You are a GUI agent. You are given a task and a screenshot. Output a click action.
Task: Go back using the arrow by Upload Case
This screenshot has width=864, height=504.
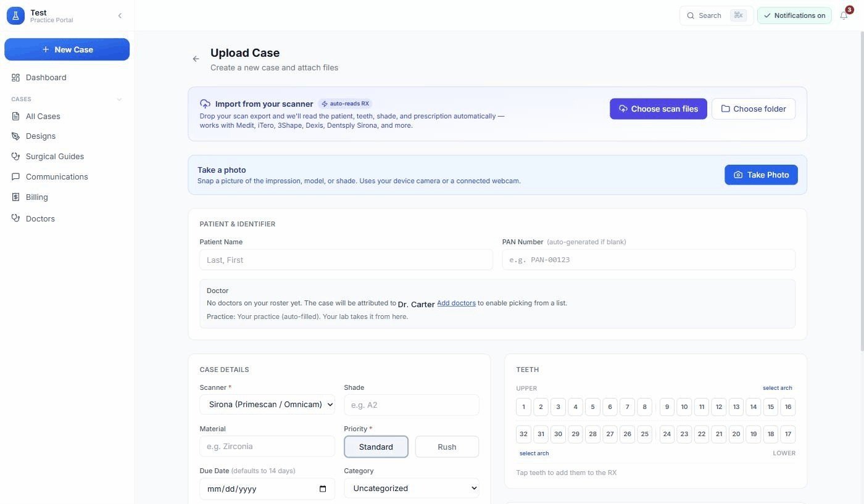pos(196,59)
